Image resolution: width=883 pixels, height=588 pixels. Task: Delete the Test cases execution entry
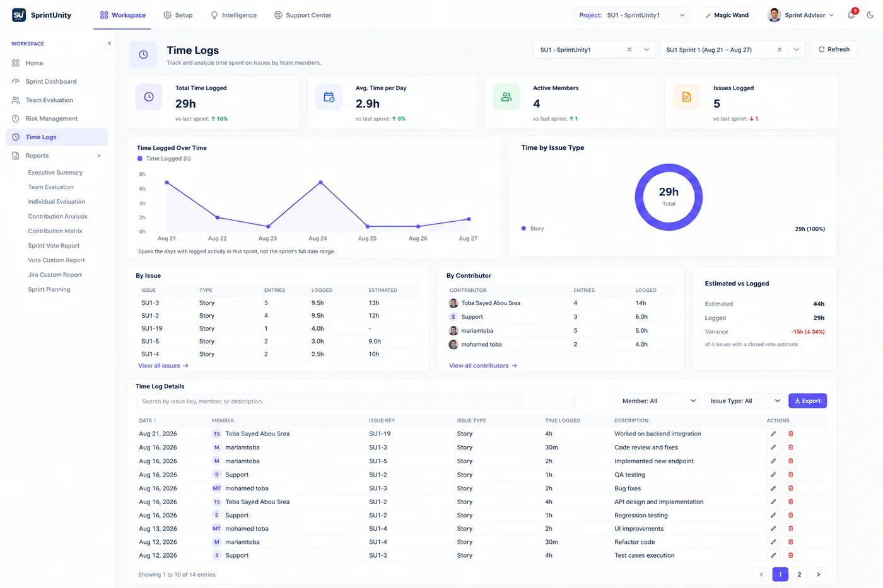[x=790, y=555]
